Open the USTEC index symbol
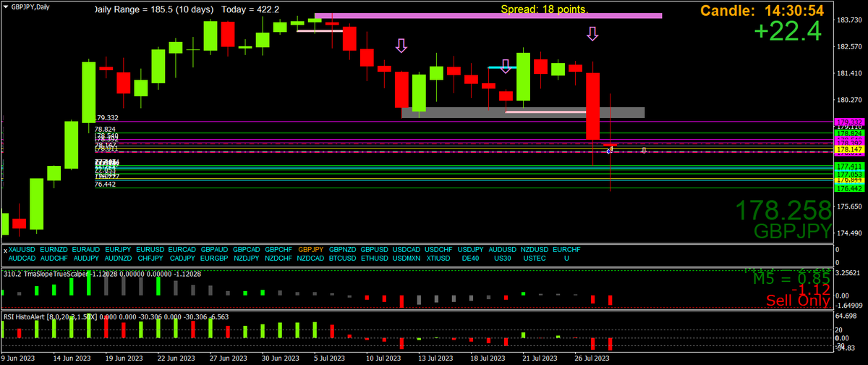The width and height of the screenshot is (868, 365). point(535,258)
